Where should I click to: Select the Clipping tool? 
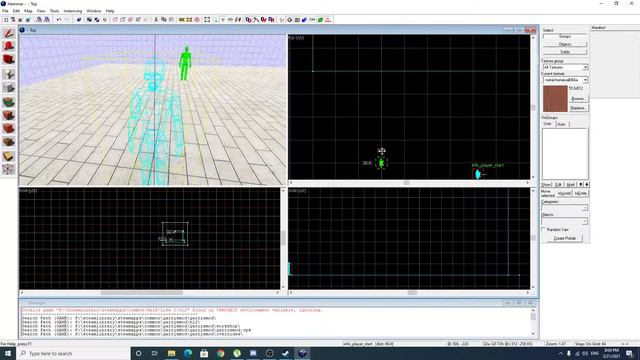click(9, 156)
